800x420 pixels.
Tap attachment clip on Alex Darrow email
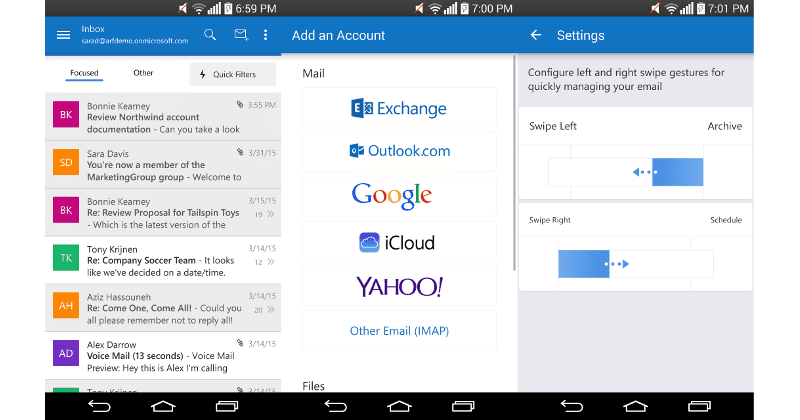coord(240,343)
